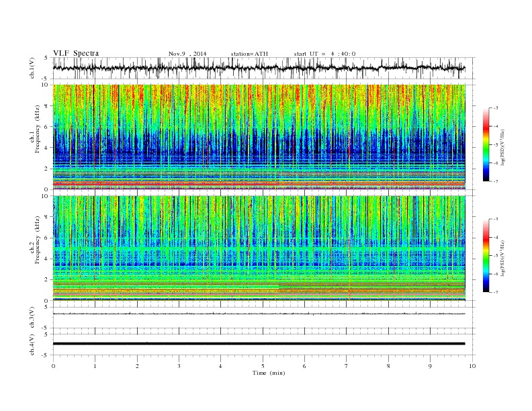Image resolution: width=532 pixels, height=411 pixels.
Task: Click the "10" label on the time axis
Action: pos(472,366)
